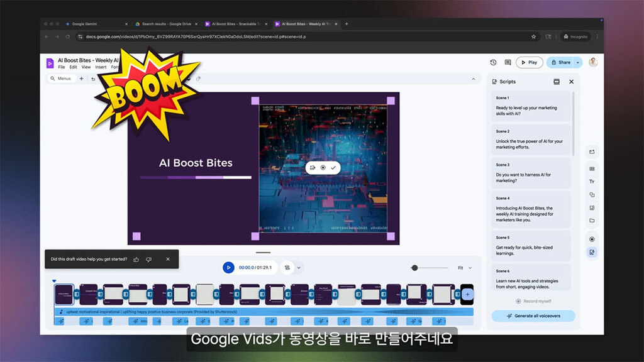Screen dimensions: 644x362
Task: Open the recording studio sidebar icon
Action: click(x=592, y=239)
